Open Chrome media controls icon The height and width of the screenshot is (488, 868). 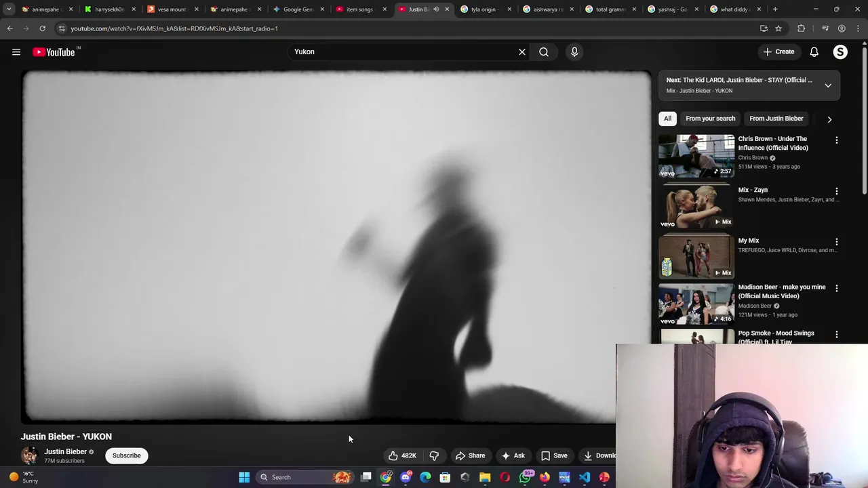825,28
